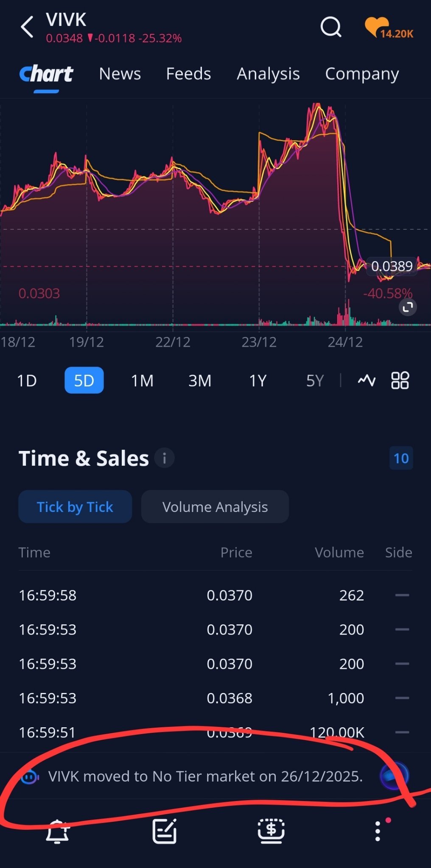
Task: Switch to the Analysis tab
Action: (268, 74)
